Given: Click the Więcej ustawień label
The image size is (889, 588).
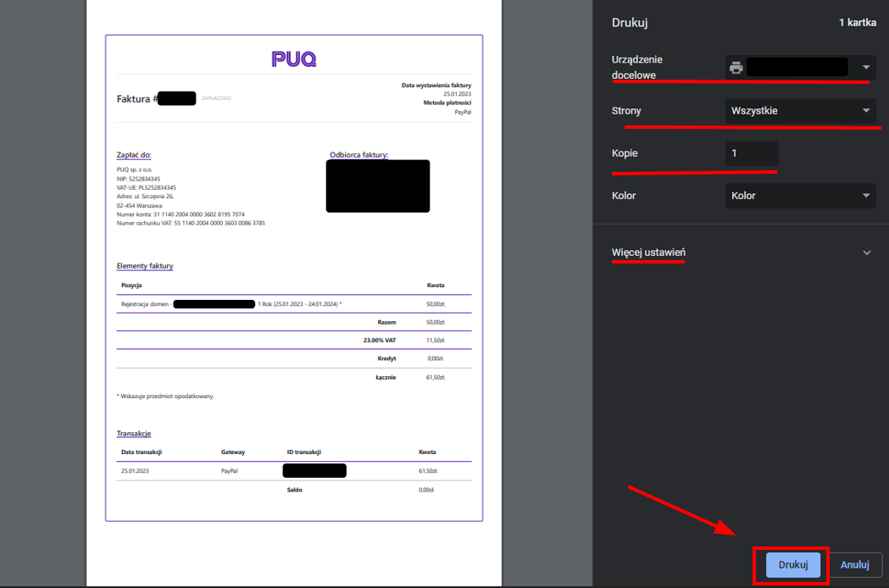Looking at the screenshot, I should (648, 252).
